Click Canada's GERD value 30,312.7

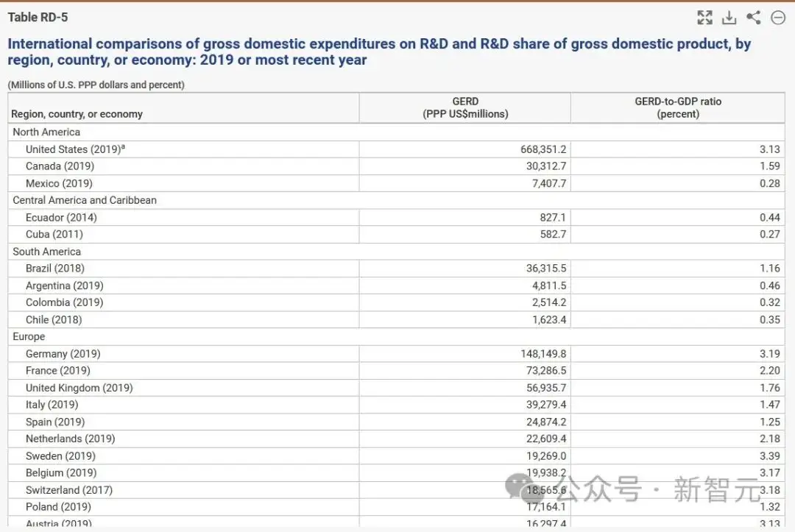(x=546, y=166)
